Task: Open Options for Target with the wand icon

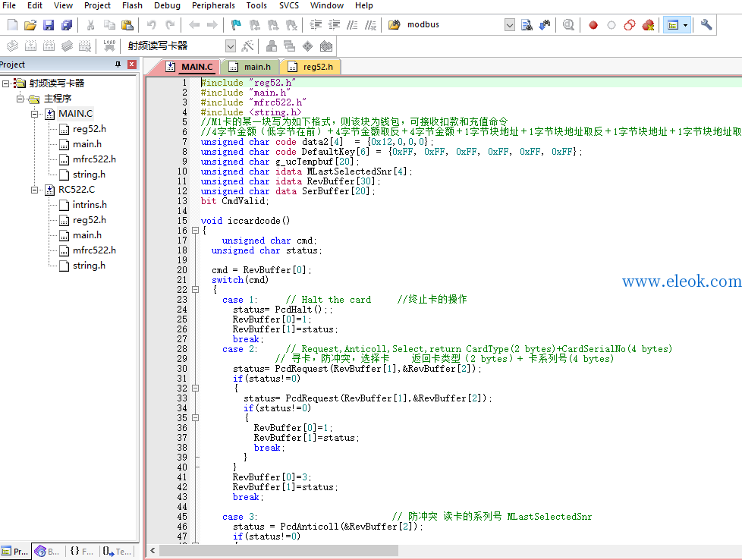Action: [247, 46]
